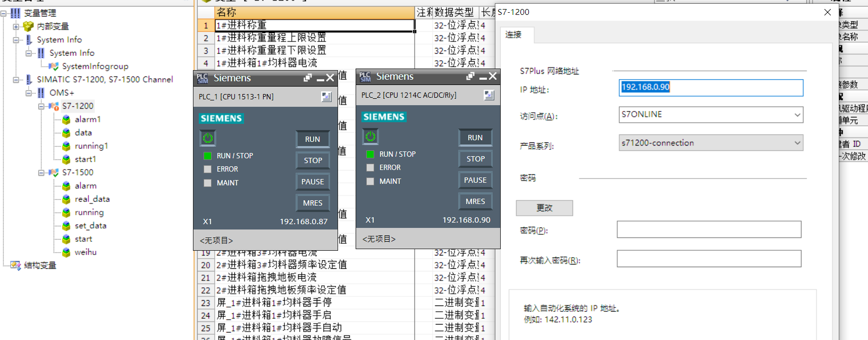This screenshot has height=340, width=868.
Task: Click the 更改 password change button
Action: click(x=544, y=208)
